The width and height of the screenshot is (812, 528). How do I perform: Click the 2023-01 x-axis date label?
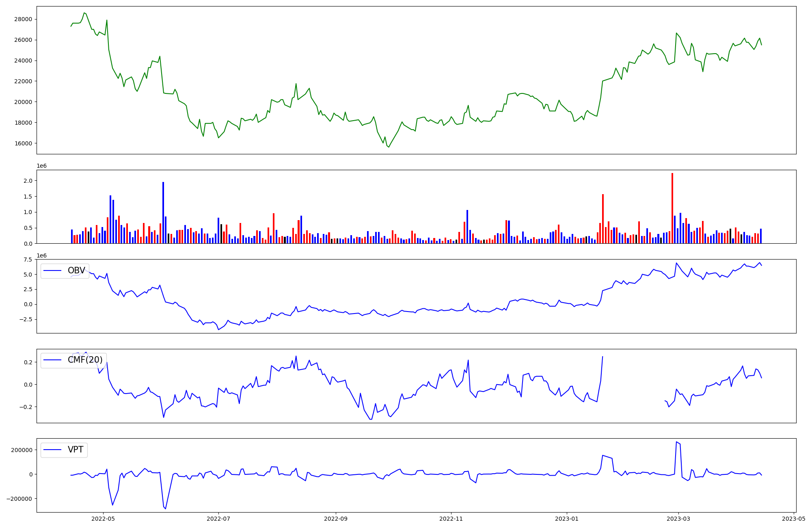(x=566, y=519)
